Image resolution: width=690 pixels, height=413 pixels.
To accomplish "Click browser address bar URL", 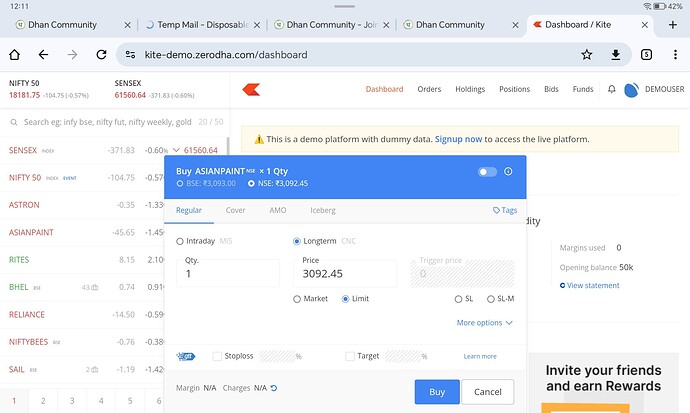I will 226,55.
